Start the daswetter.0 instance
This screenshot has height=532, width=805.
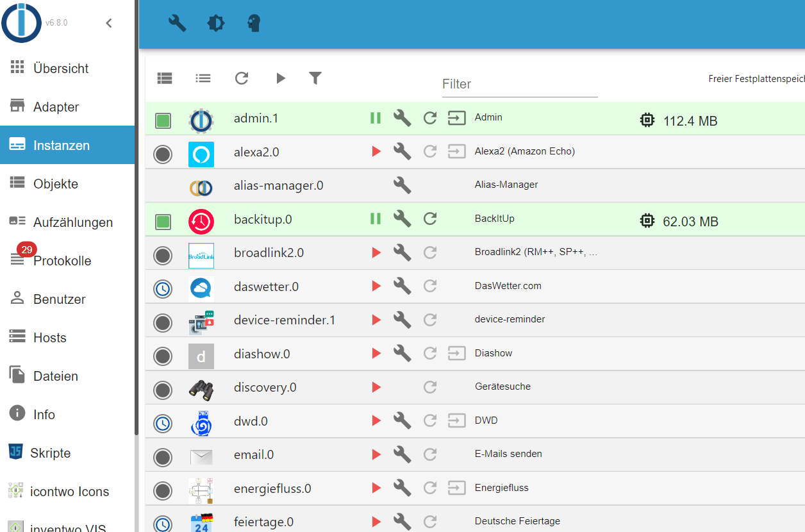pyautogui.click(x=376, y=287)
